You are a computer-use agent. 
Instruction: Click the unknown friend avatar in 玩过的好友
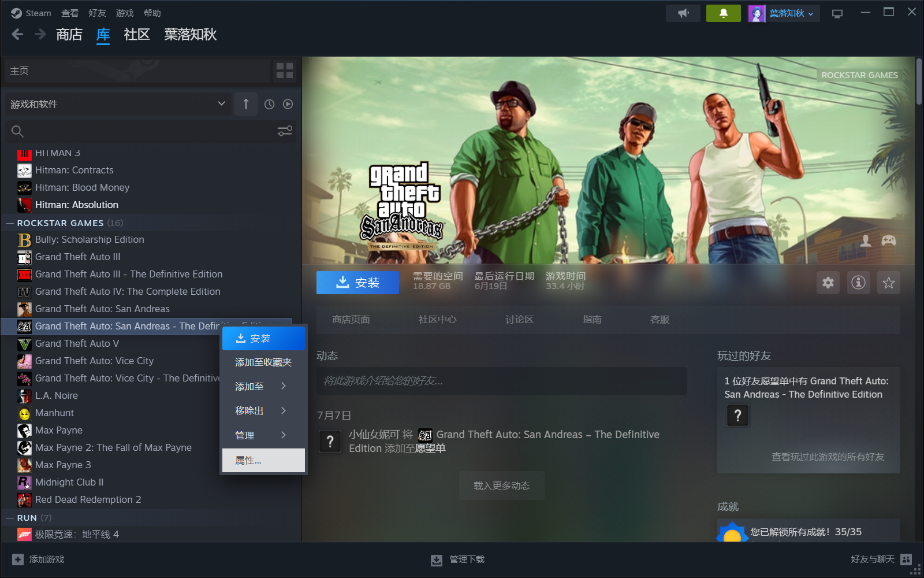pyautogui.click(x=737, y=415)
